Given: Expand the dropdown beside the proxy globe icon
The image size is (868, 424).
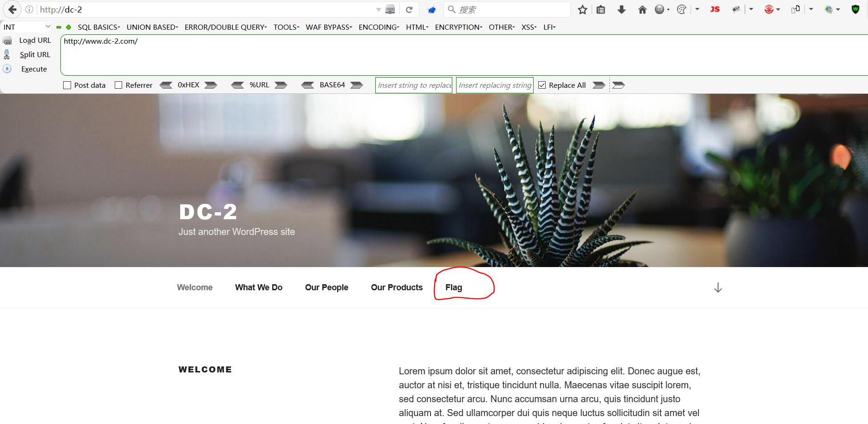Looking at the screenshot, I should pyautogui.click(x=667, y=9).
